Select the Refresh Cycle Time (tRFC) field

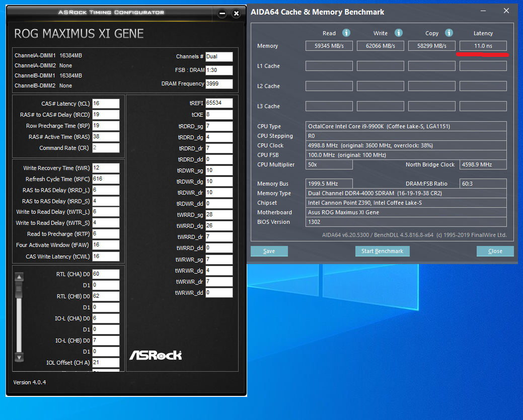click(106, 179)
